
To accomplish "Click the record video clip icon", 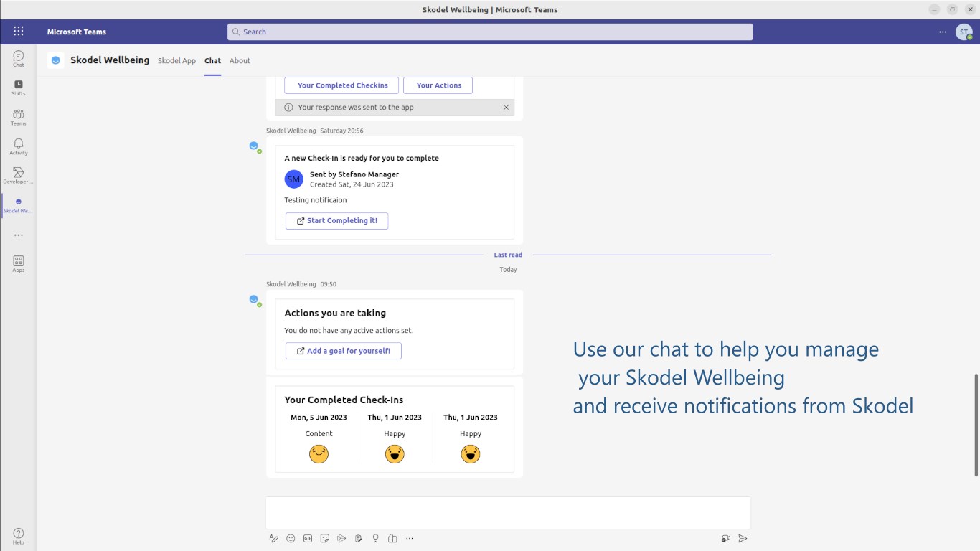I will tap(726, 538).
